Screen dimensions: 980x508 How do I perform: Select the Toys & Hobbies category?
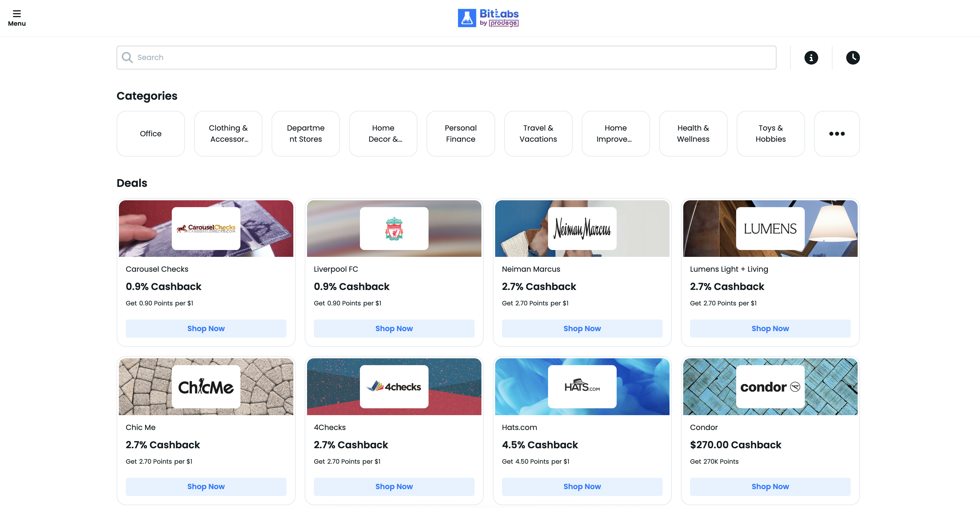pyautogui.click(x=771, y=133)
